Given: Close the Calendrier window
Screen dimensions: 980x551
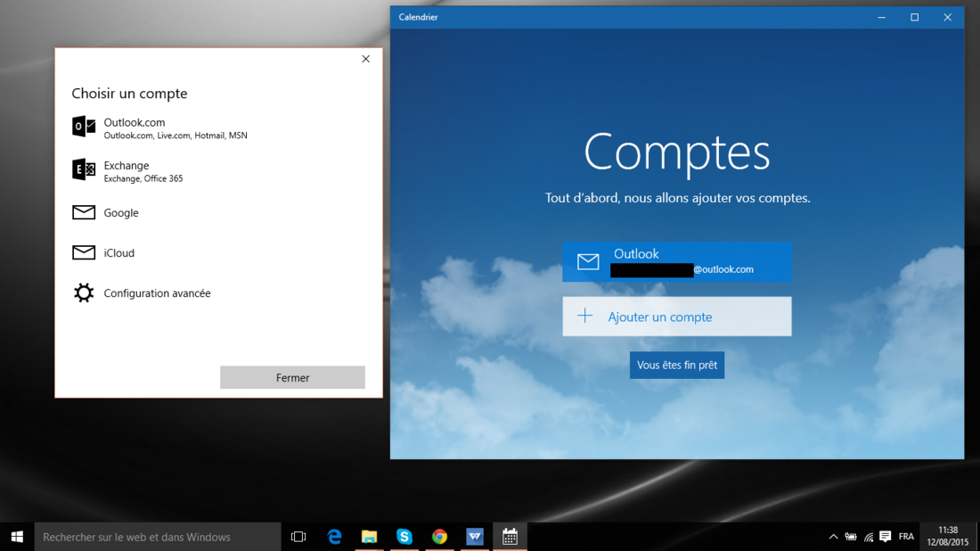Looking at the screenshot, I should (x=948, y=18).
